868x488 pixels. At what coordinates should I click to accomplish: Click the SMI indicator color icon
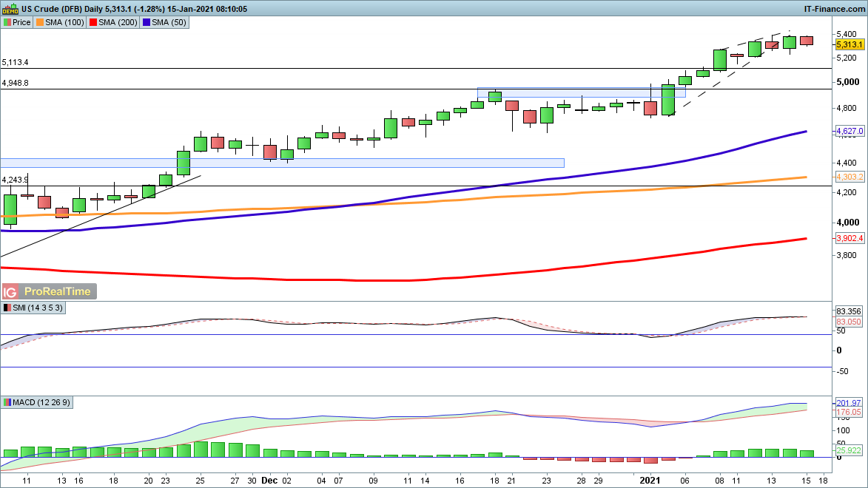tap(7, 308)
